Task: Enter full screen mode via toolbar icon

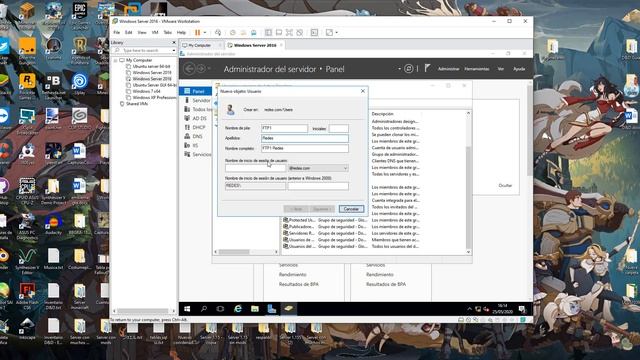Action: tap(289, 32)
